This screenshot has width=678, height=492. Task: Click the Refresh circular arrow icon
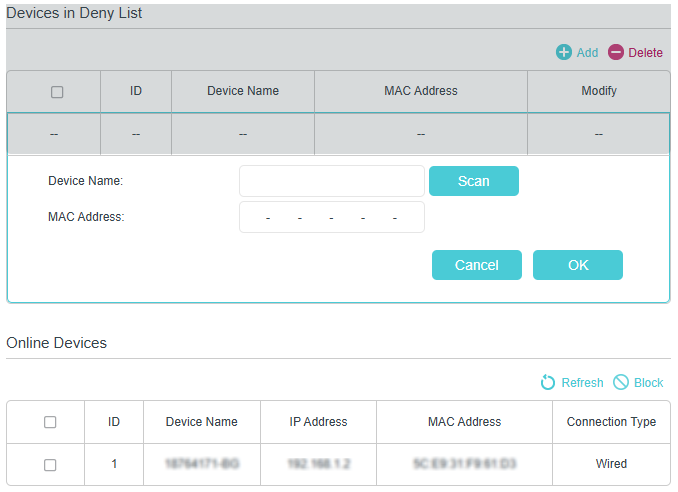click(548, 382)
